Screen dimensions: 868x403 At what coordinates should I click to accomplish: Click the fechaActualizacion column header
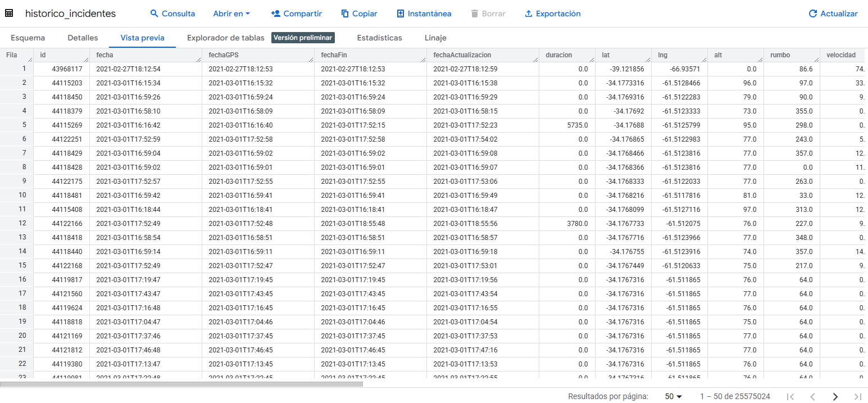tap(462, 55)
